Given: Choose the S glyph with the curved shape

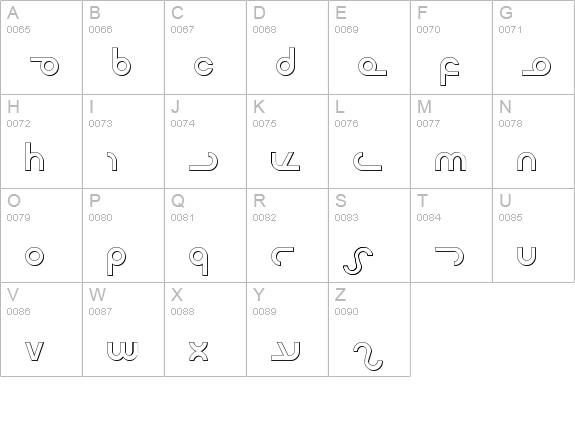Looking at the screenshot, I should tap(358, 261).
